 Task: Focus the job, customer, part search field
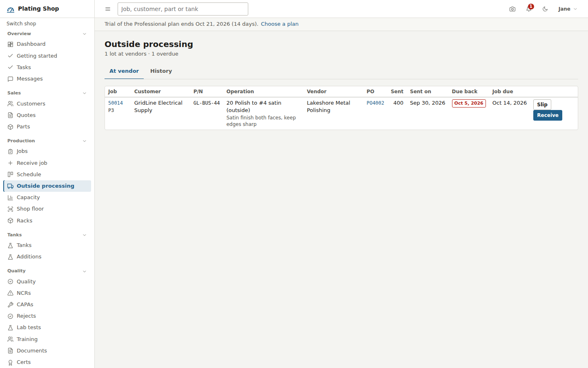coord(183,9)
